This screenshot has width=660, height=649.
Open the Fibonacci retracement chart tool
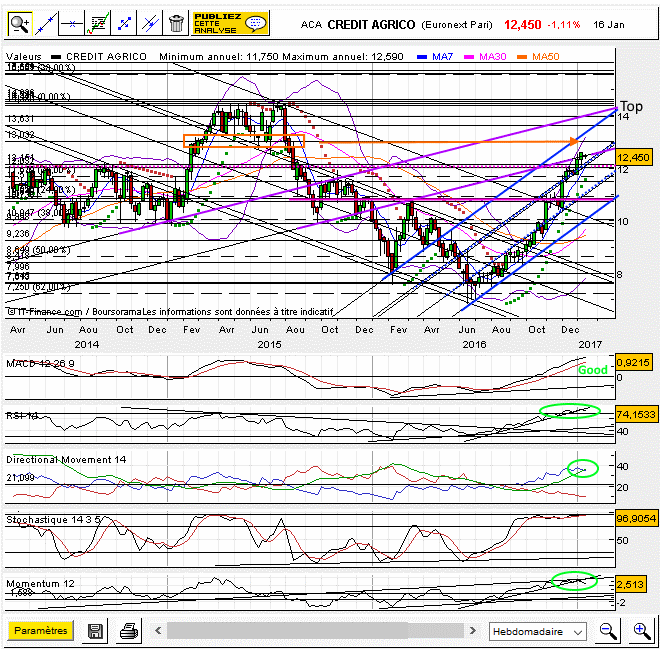point(98,24)
